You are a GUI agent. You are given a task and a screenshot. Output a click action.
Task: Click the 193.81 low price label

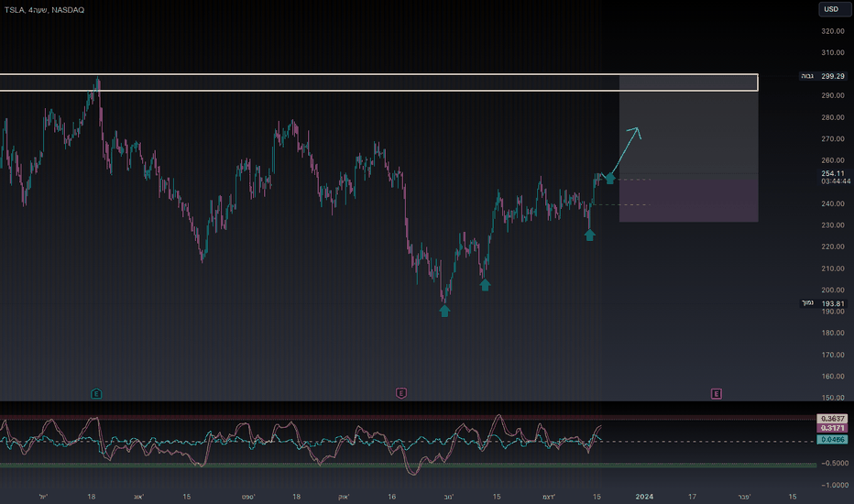click(833, 303)
